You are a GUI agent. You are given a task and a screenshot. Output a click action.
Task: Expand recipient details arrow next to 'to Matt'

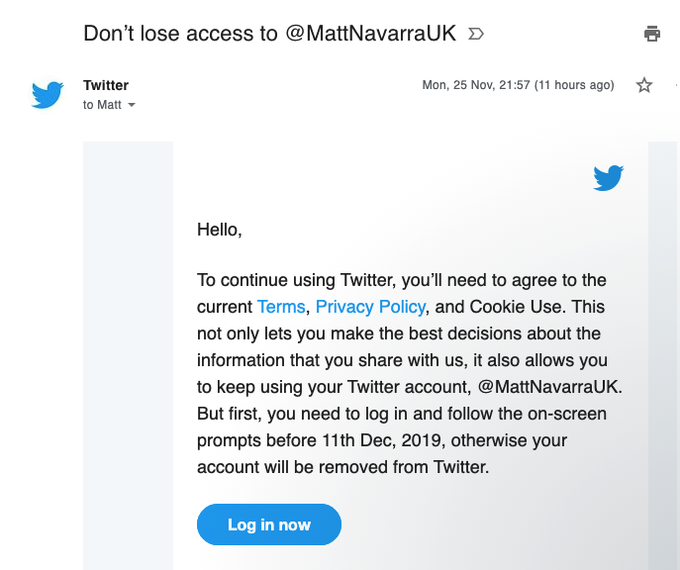131,105
